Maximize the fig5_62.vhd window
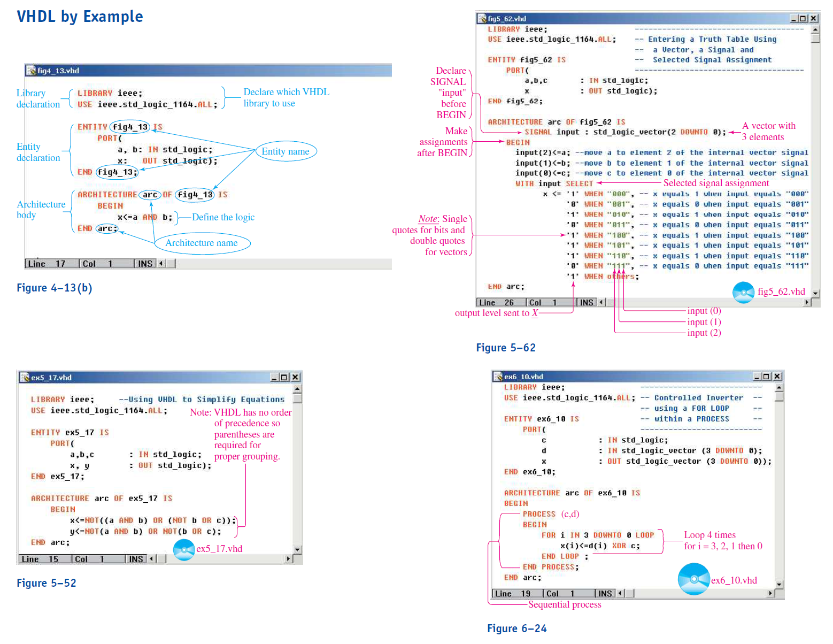The image size is (833, 644). click(803, 19)
